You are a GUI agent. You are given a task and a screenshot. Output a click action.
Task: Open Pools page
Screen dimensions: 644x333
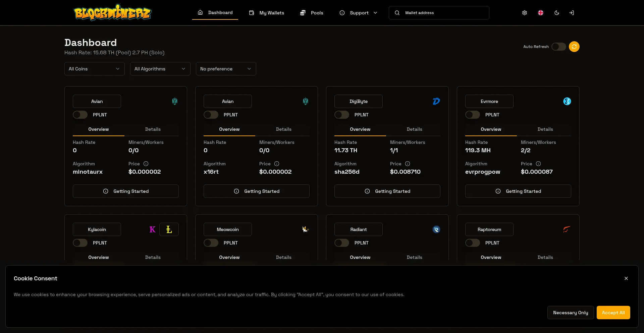click(312, 13)
